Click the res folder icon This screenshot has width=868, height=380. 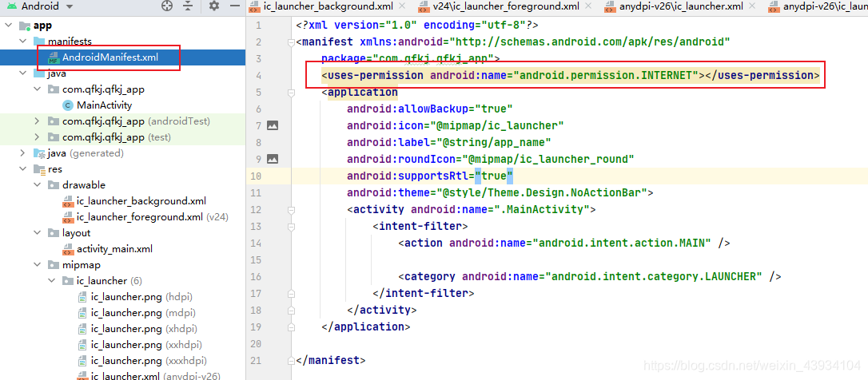coord(38,169)
